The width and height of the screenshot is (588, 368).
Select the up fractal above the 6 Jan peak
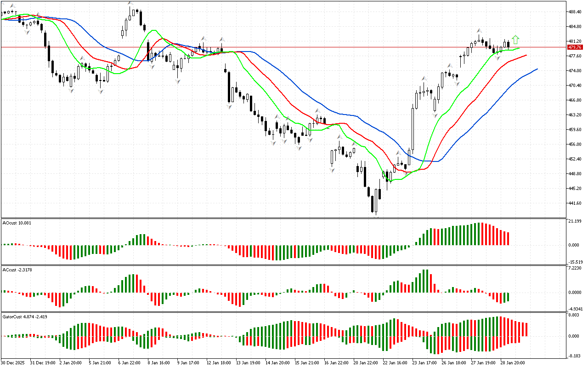click(130, 3)
